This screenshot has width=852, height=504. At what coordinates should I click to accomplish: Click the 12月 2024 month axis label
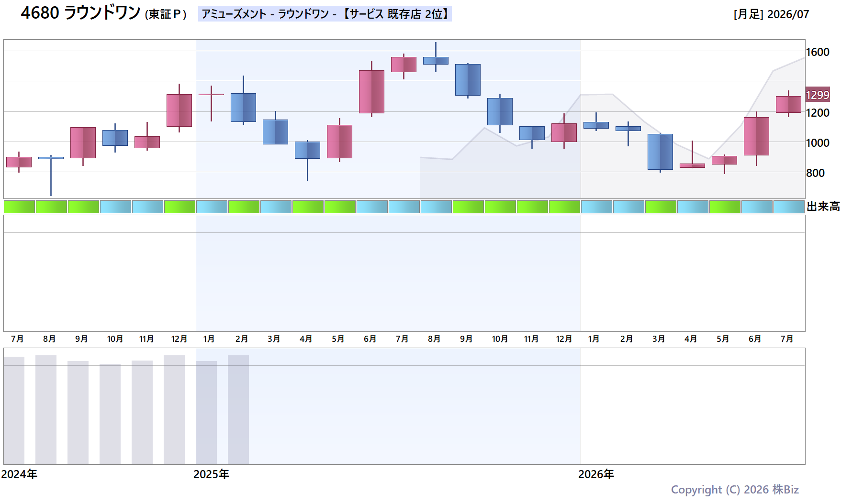179,339
